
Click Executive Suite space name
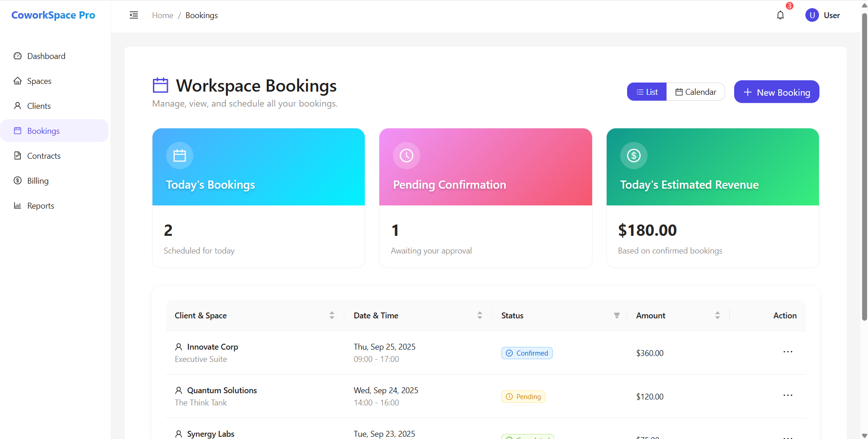201,359
